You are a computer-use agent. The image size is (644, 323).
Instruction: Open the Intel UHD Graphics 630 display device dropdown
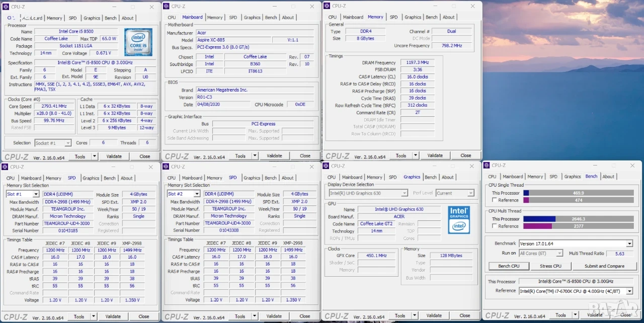[405, 193]
